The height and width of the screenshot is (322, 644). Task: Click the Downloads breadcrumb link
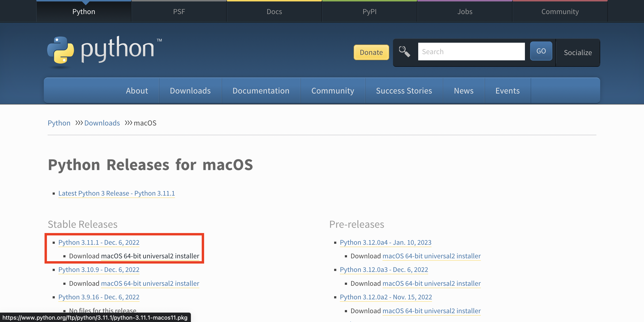click(102, 123)
